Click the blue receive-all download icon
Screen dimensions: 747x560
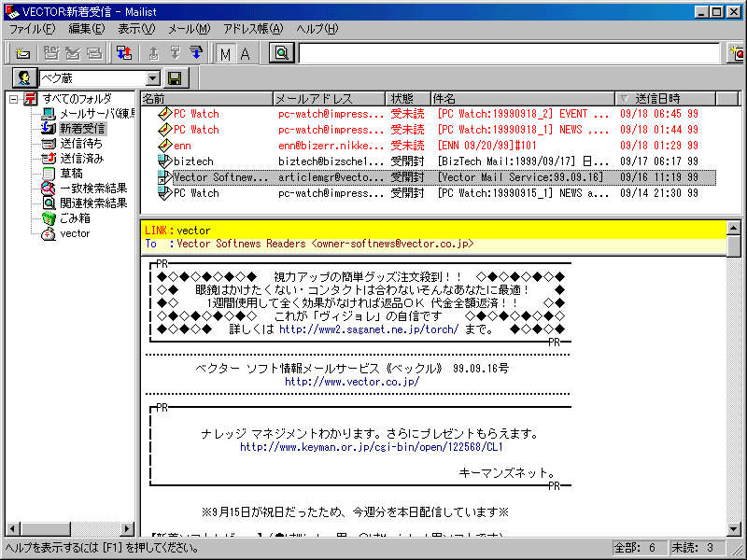(196, 53)
